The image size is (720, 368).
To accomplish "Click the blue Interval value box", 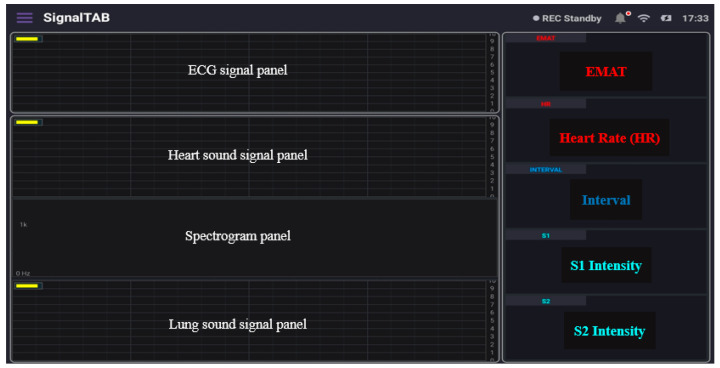I will (606, 200).
